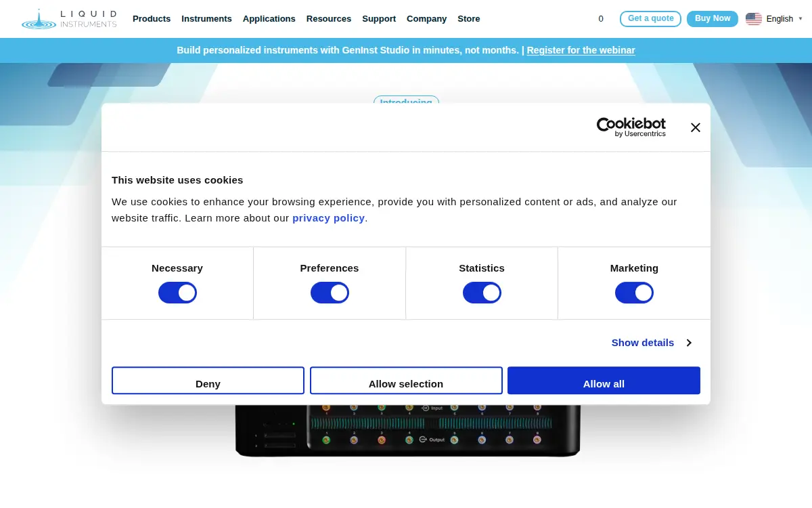
Task: Click the Liquid Instruments logo
Action: [69, 19]
